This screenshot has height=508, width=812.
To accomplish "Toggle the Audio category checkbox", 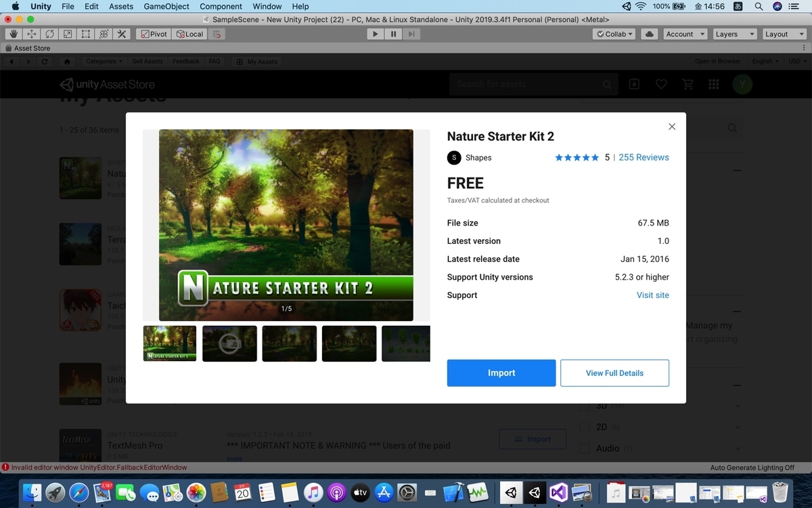I will [x=585, y=448].
